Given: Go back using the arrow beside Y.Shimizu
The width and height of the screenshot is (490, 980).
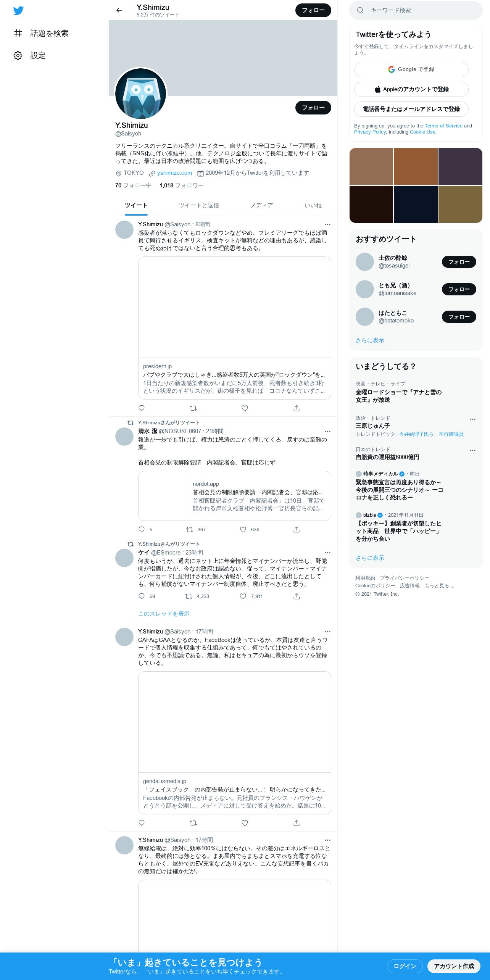Looking at the screenshot, I should pos(119,10).
